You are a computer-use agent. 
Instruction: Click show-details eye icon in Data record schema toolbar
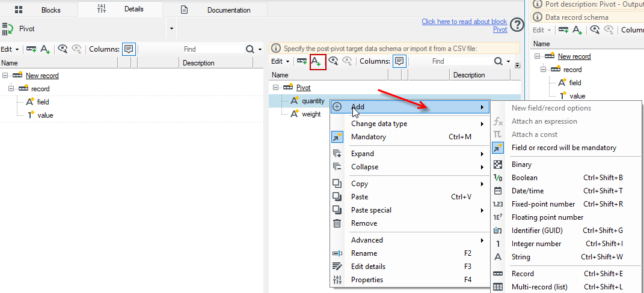click(595, 30)
